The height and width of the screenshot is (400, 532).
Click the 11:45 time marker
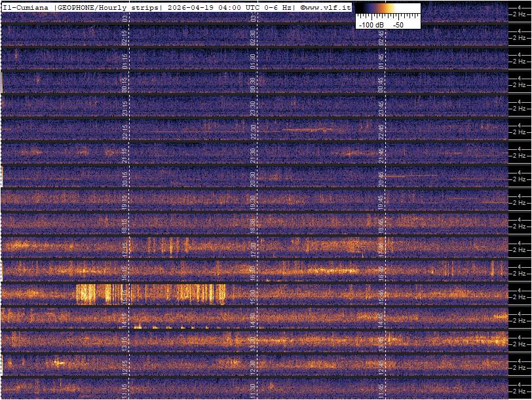pyautogui.click(x=381, y=390)
